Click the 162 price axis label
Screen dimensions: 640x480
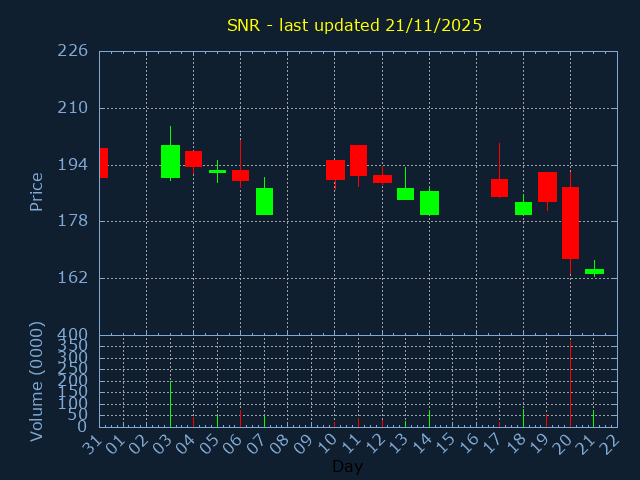72,278
